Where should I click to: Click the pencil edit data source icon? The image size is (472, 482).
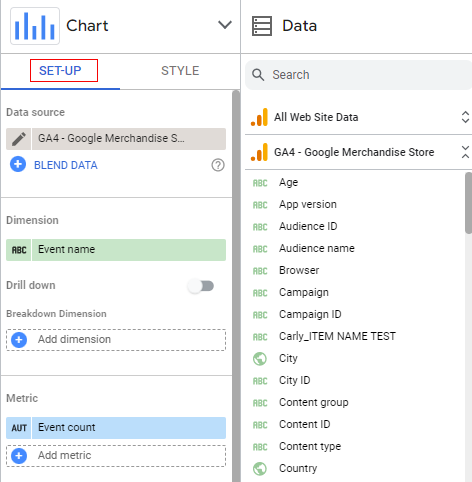[19, 139]
